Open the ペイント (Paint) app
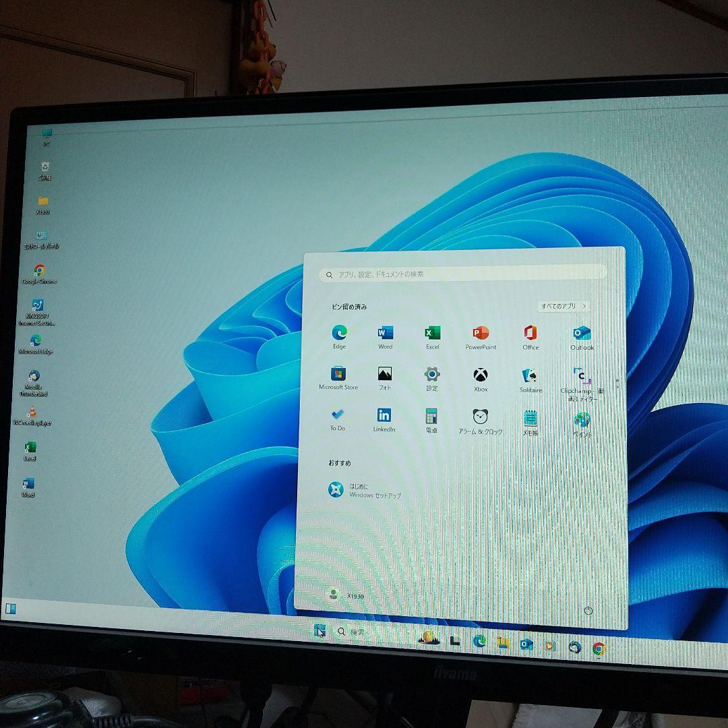The width and height of the screenshot is (728, 728). [x=582, y=424]
